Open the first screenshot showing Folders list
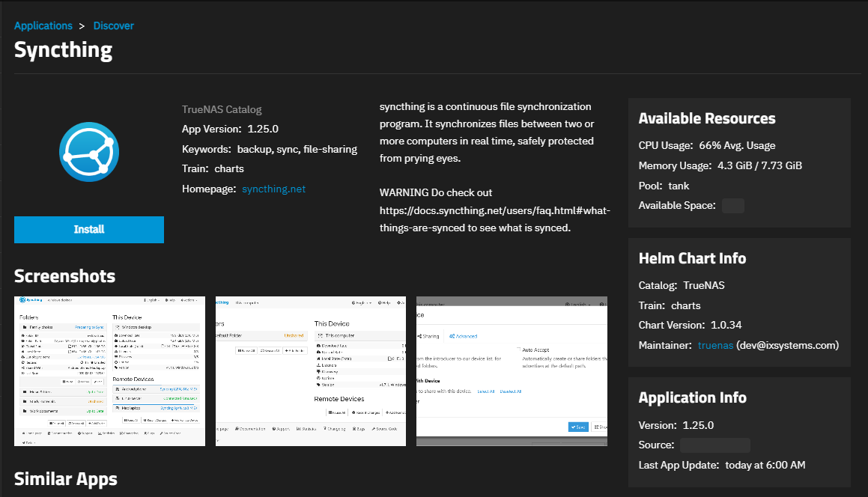The height and width of the screenshot is (497, 868). pyautogui.click(x=109, y=371)
